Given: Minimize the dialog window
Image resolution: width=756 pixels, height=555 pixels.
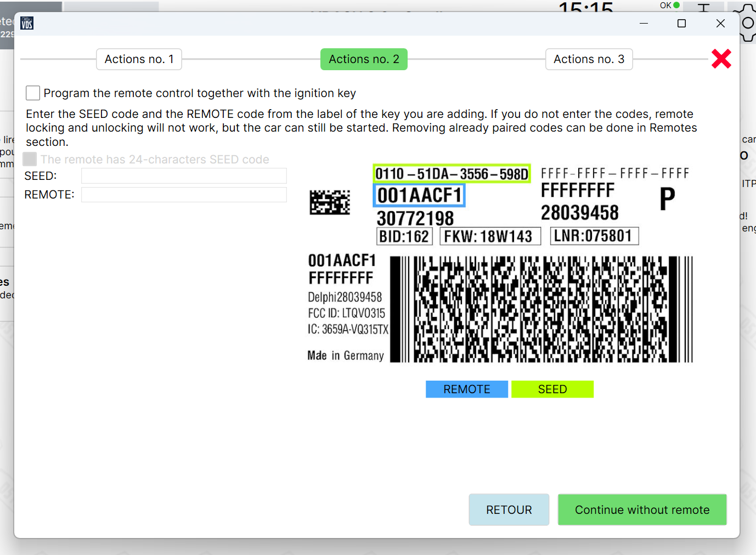Looking at the screenshot, I should (644, 23).
